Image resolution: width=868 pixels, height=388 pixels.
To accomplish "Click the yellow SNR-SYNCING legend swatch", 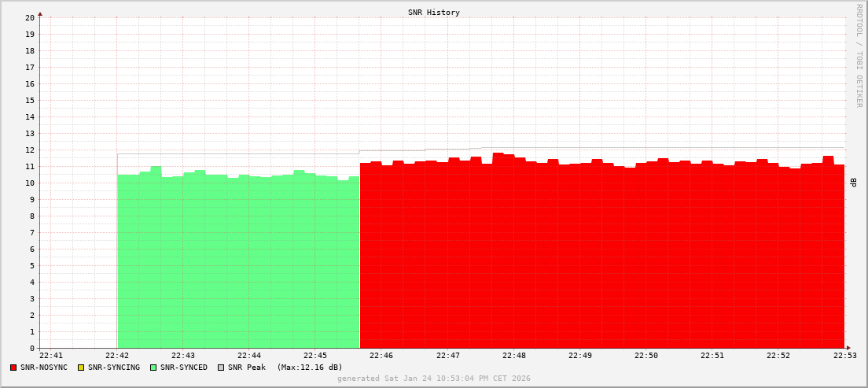I will [x=80, y=368].
